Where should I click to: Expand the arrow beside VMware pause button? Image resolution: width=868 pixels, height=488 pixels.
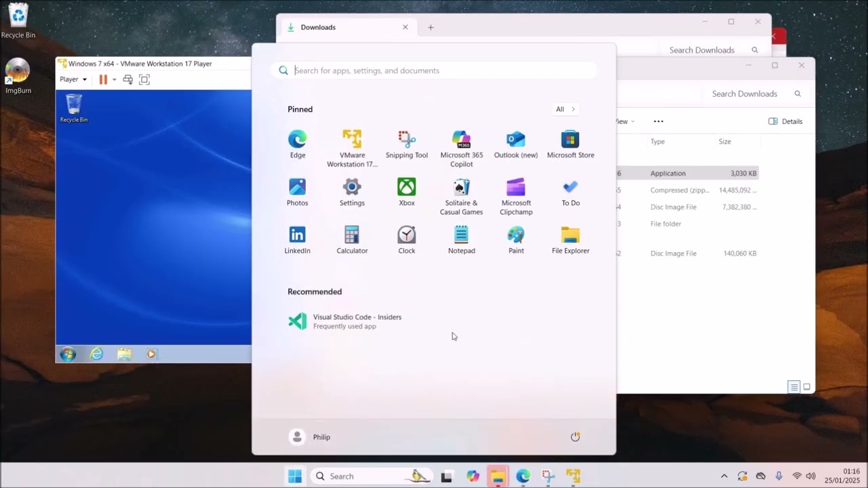click(x=114, y=79)
